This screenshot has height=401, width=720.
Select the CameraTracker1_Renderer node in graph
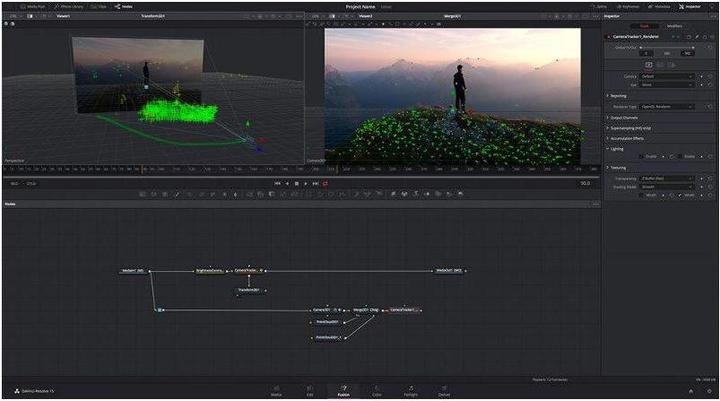coord(404,310)
